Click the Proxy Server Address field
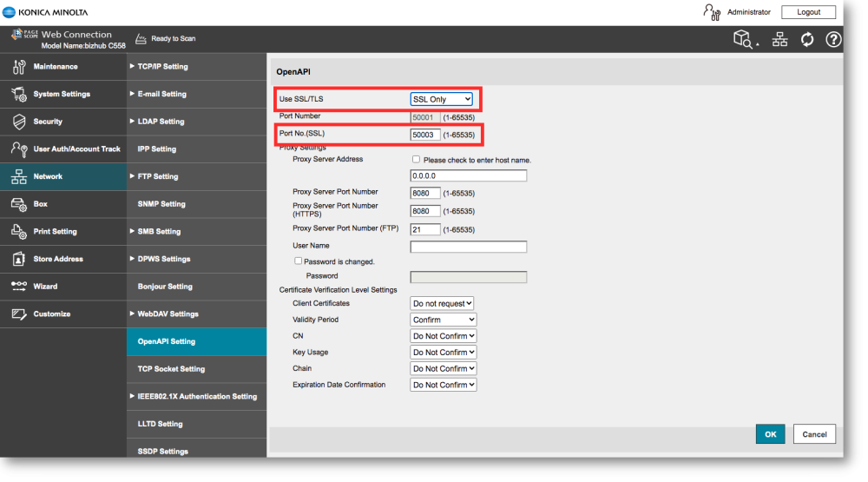Screen dimensions: 868x482 (469, 175)
